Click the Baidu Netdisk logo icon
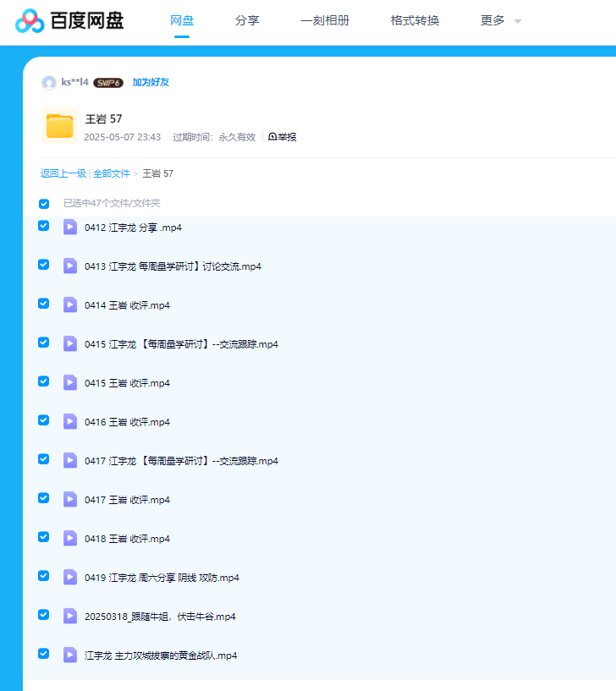Image resolution: width=616 pixels, height=691 pixels. [x=30, y=21]
